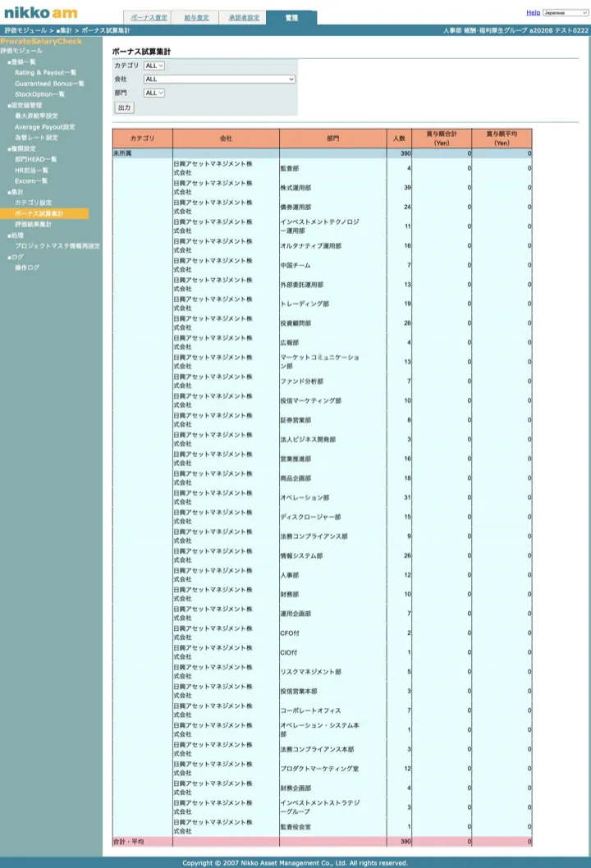591x868 pixels.
Task: Click the 出力 button
Action: coord(125,107)
